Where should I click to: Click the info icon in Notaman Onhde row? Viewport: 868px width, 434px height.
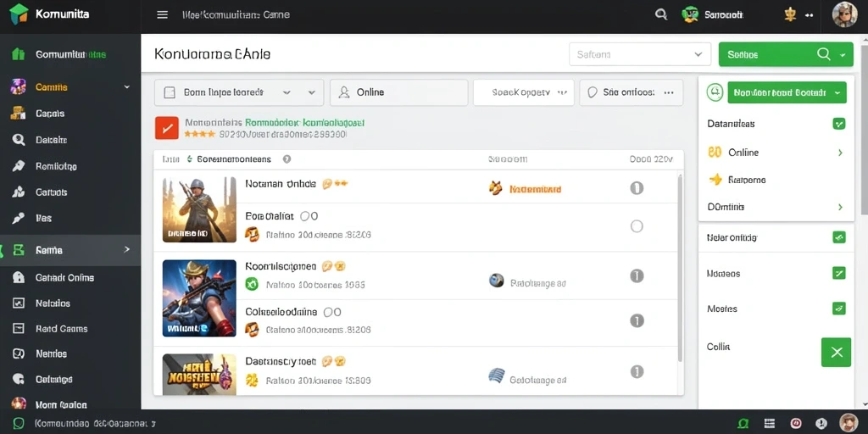(637, 188)
